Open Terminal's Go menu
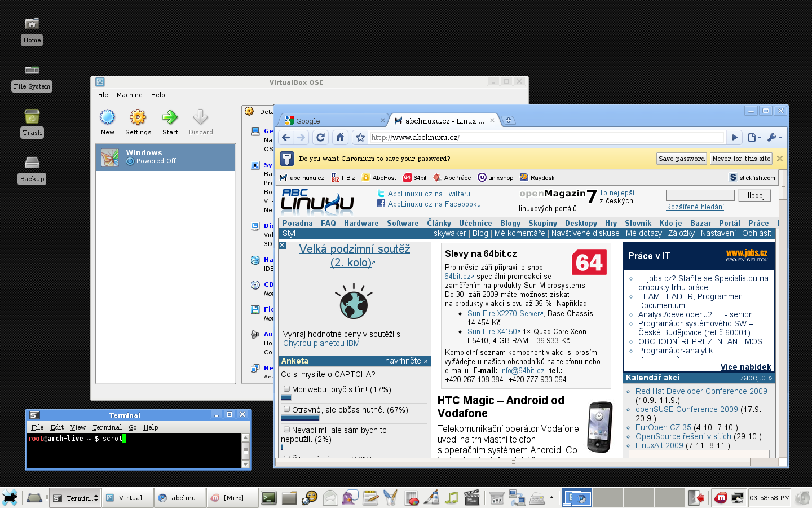Screen dimensions: 812x508 tap(133, 427)
